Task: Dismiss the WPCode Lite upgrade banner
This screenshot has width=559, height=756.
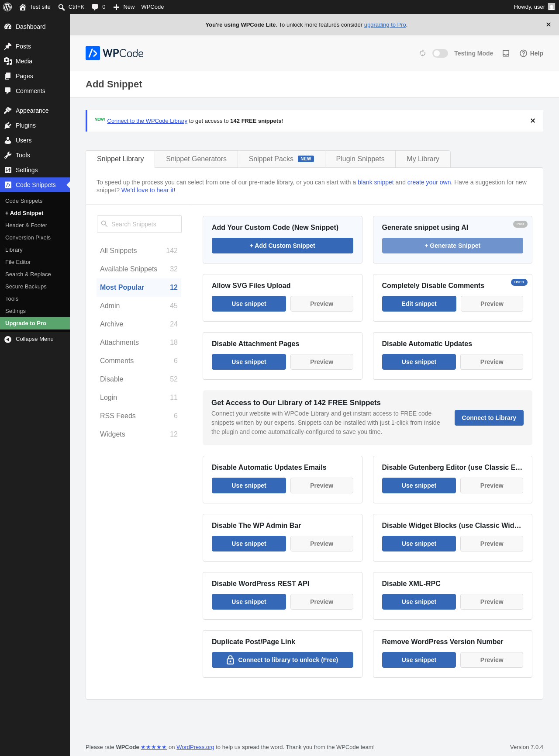Action: tap(548, 24)
